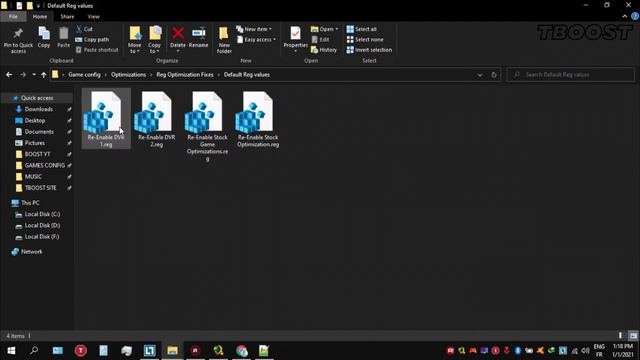Screen dimensions: 640x360
Task: Switch to details view in status bar
Action: point(620,336)
